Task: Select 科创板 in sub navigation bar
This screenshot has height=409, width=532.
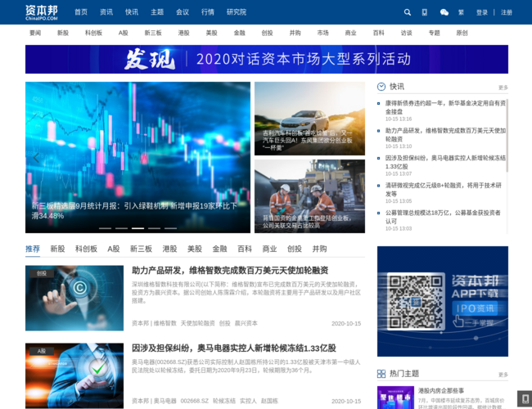Action: click(93, 33)
